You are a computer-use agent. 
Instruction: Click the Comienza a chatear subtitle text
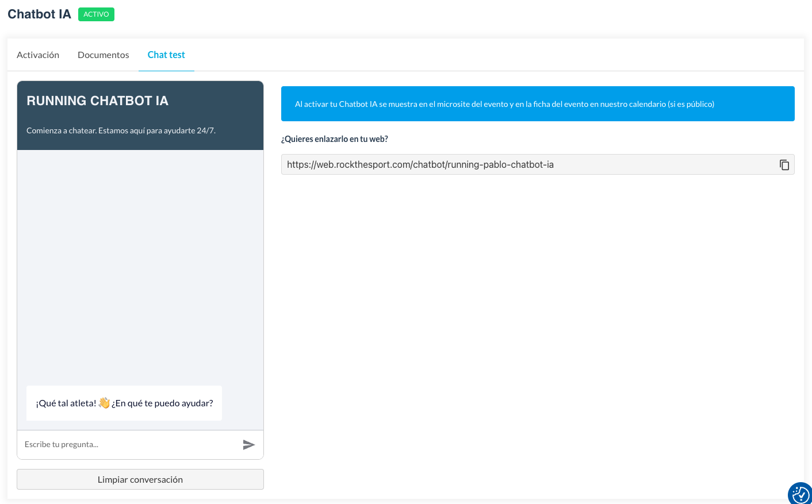tap(121, 130)
